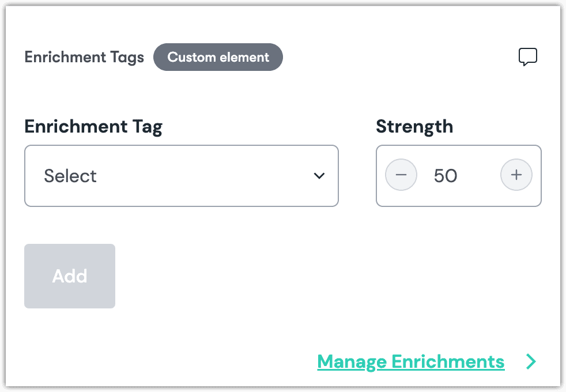Click the arrow right of Manage Enrichments
The image size is (566, 392).
point(531,361)
